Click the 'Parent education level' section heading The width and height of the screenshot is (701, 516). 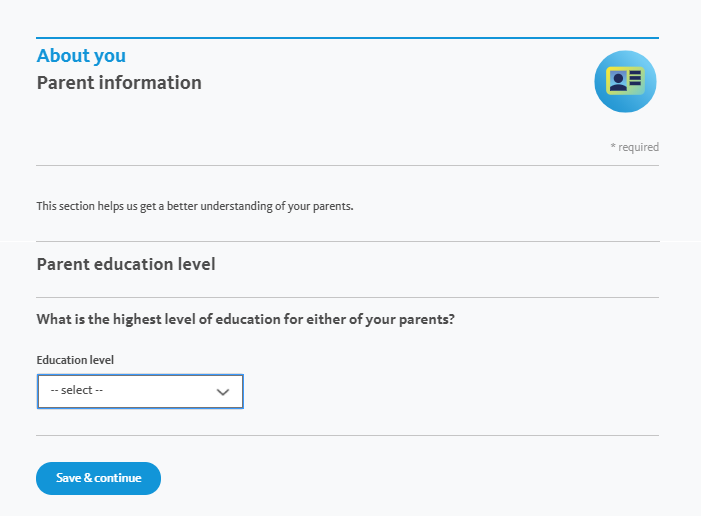coord(126,264)
